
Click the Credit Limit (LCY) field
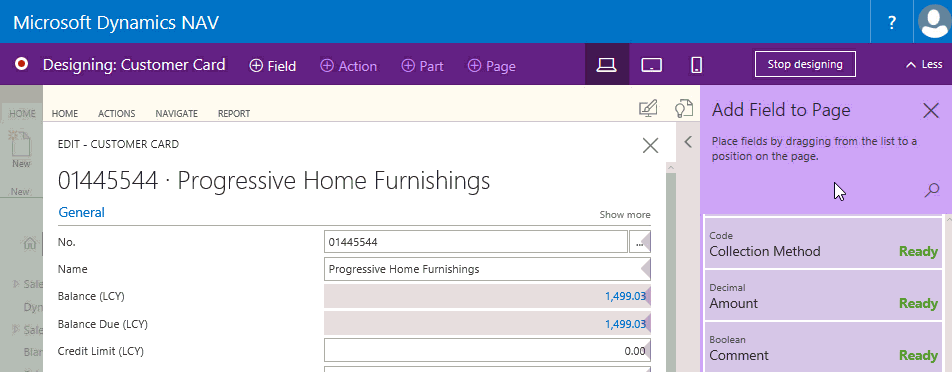[x=487, y=351]
